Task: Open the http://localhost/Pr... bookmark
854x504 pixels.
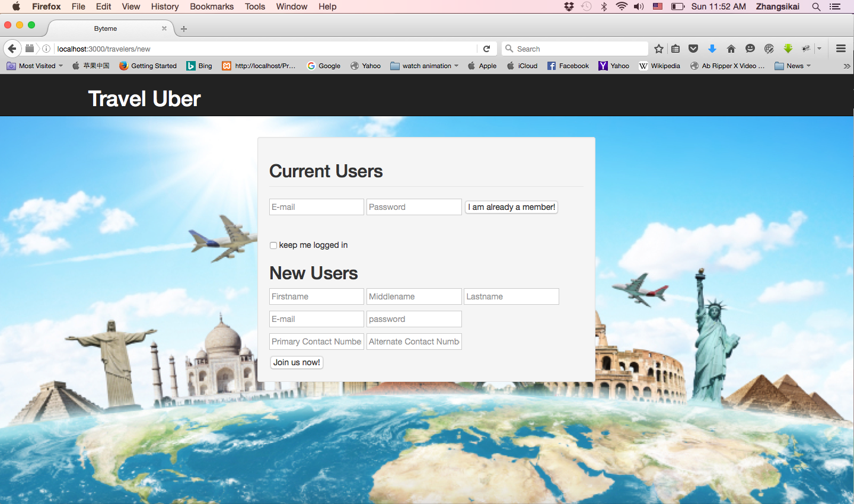Action: point(259,66)
